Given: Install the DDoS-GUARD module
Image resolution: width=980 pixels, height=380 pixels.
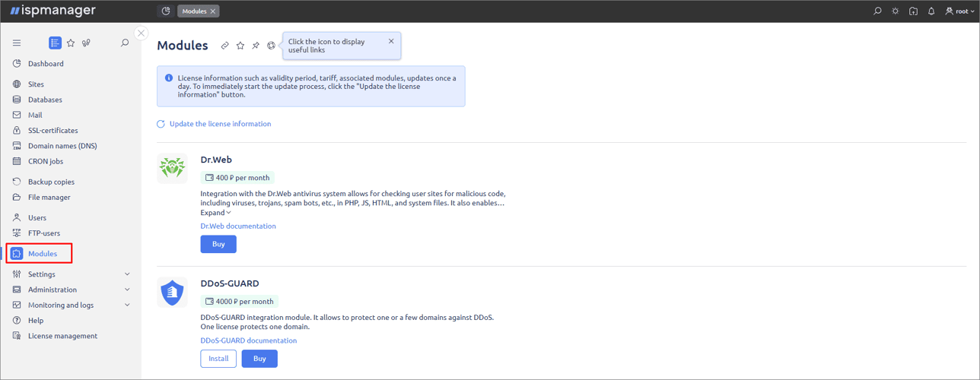Looking at the screenshot, I should 218,359.
